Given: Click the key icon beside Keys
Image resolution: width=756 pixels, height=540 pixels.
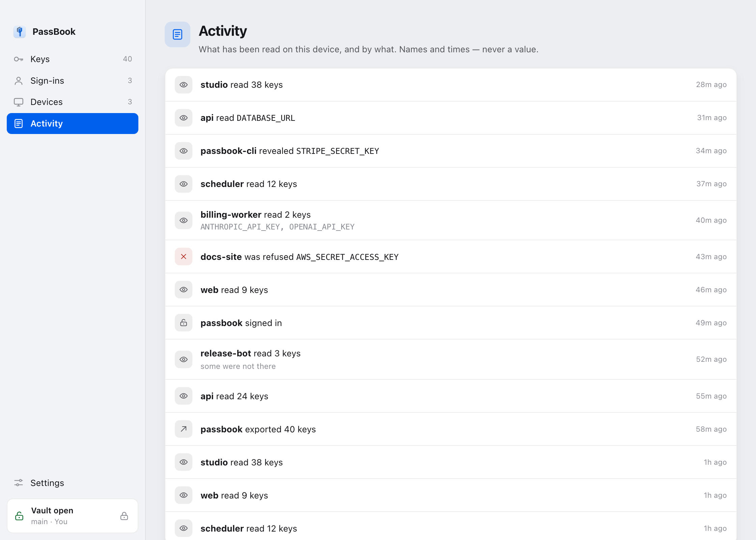Looking at the screenshot, I should point(19,59).
